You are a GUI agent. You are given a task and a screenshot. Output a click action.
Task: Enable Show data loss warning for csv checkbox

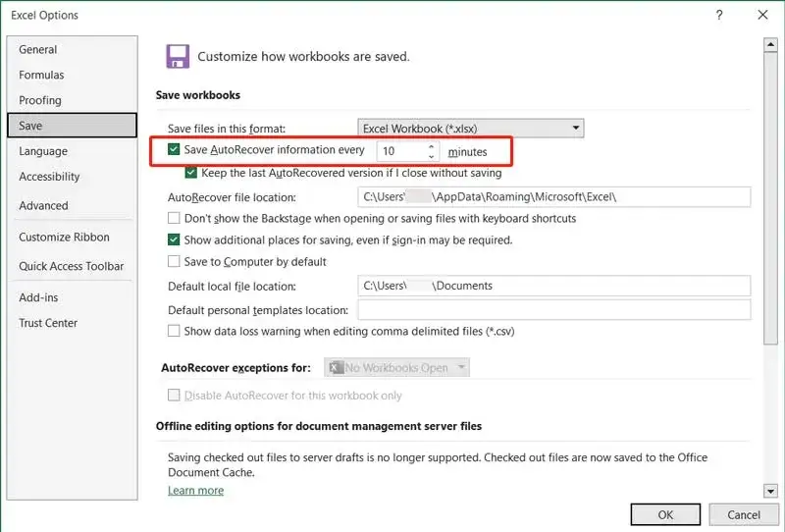[174, 331]
